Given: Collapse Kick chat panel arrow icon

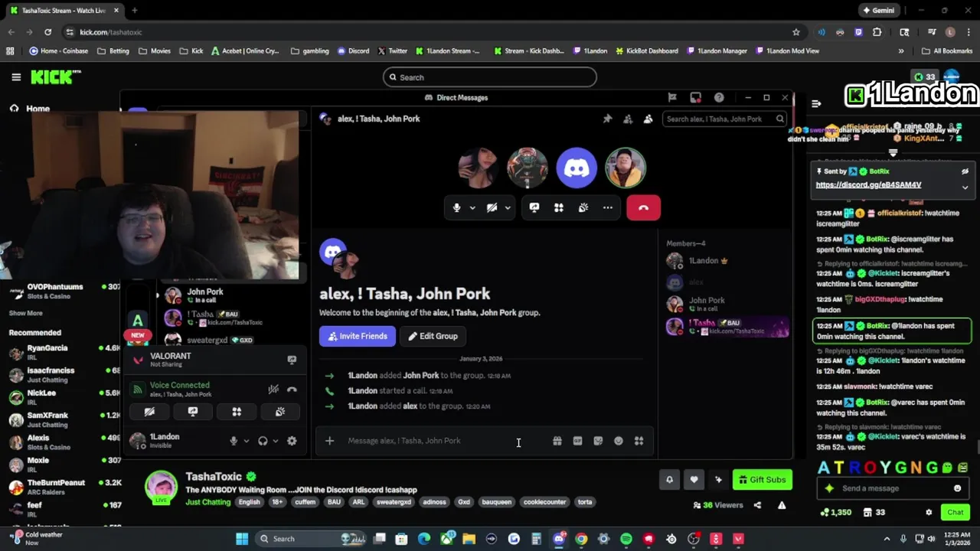Looking at the screenshot, I should [x=816, y=103].
